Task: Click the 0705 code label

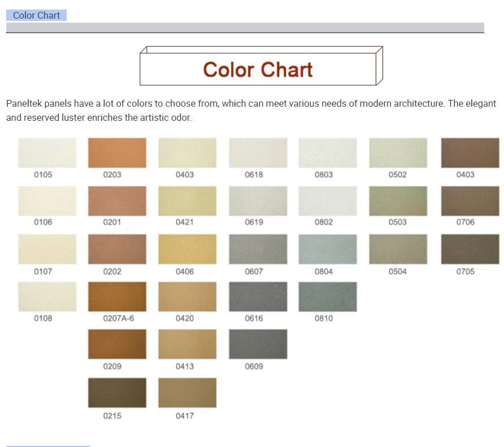Action: click(466, 271)
